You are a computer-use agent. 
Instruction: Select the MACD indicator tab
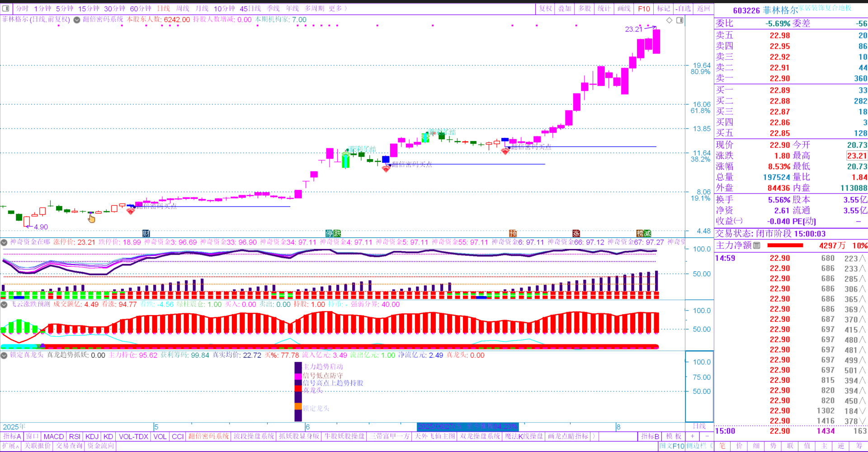click(54, 436)
